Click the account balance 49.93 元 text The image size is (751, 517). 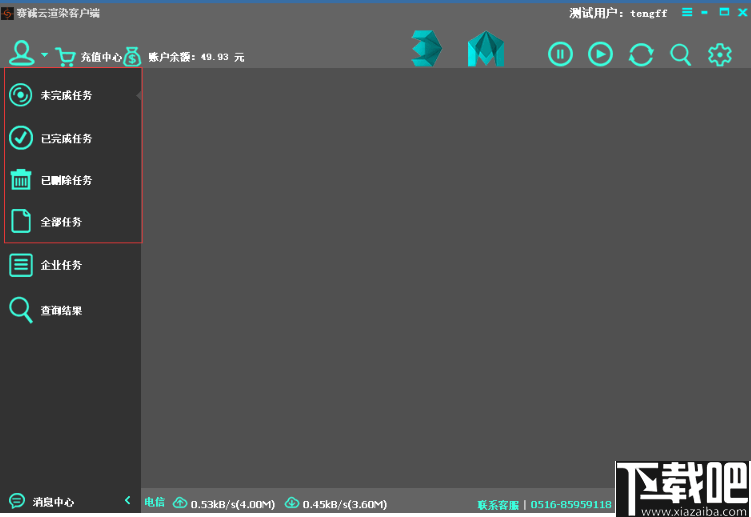point(196,57)
